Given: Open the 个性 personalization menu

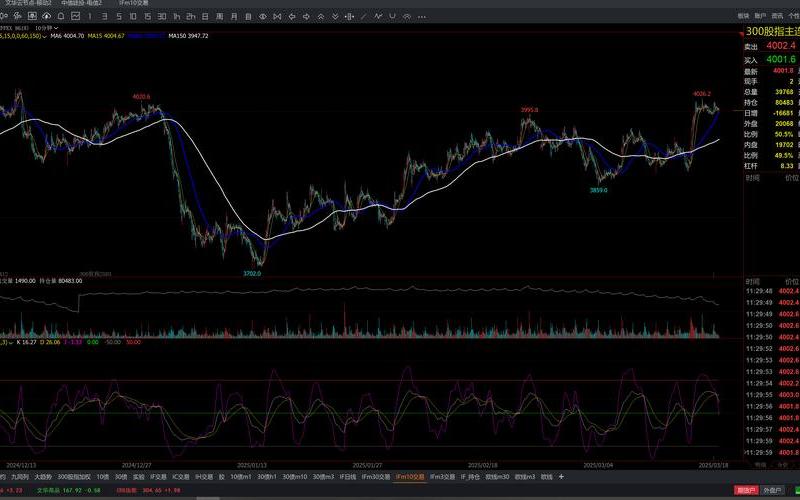Looking at the screenshot, I should point(794,16).
